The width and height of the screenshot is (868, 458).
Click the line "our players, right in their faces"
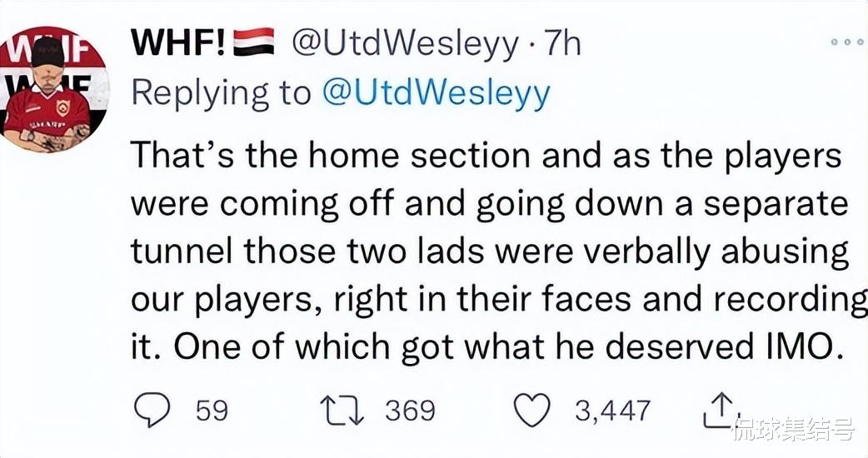499,299
